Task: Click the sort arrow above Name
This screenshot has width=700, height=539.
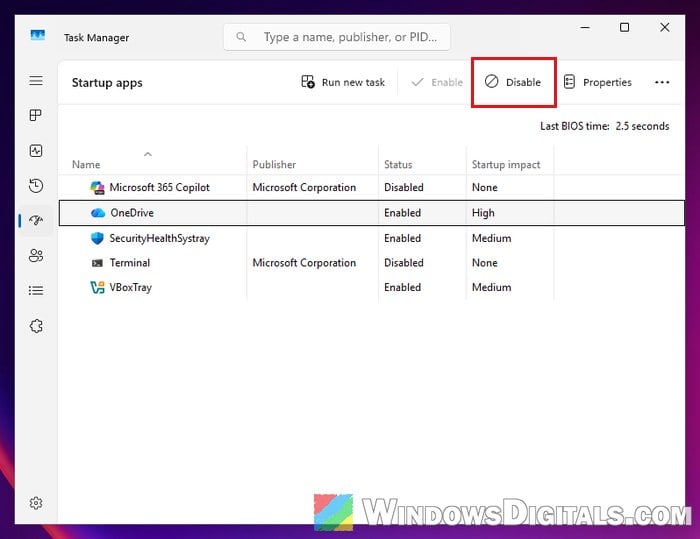Action: click(148, 154)
